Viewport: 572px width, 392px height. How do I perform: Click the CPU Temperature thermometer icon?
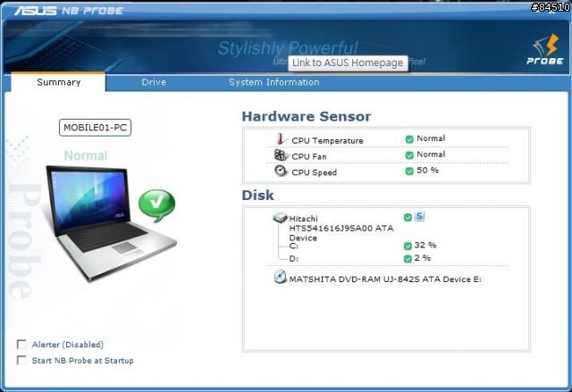tap(280, 138)
